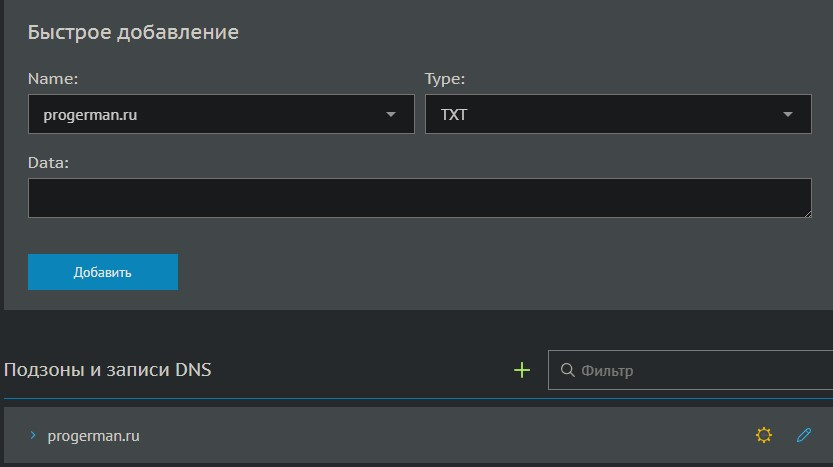The height and width of the screenshot is (467, 833).
Task: Open settings gear for progerman.ru zone
Action: (764, 435)
